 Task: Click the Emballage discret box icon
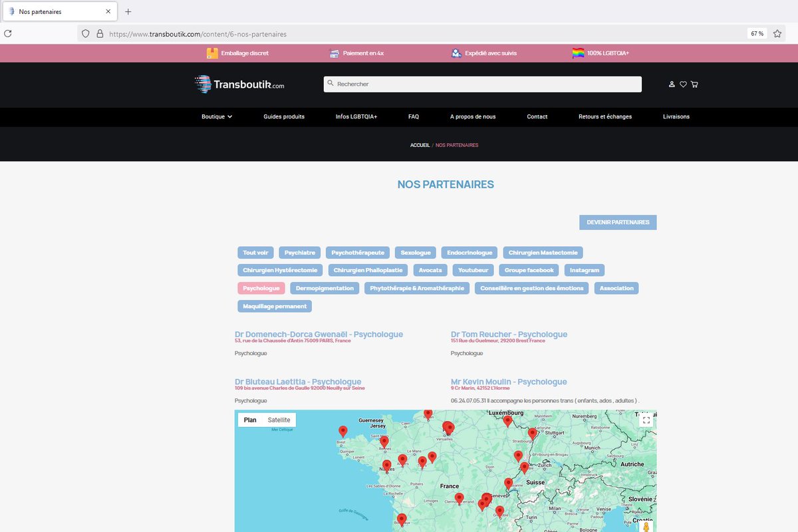(212, 53)
